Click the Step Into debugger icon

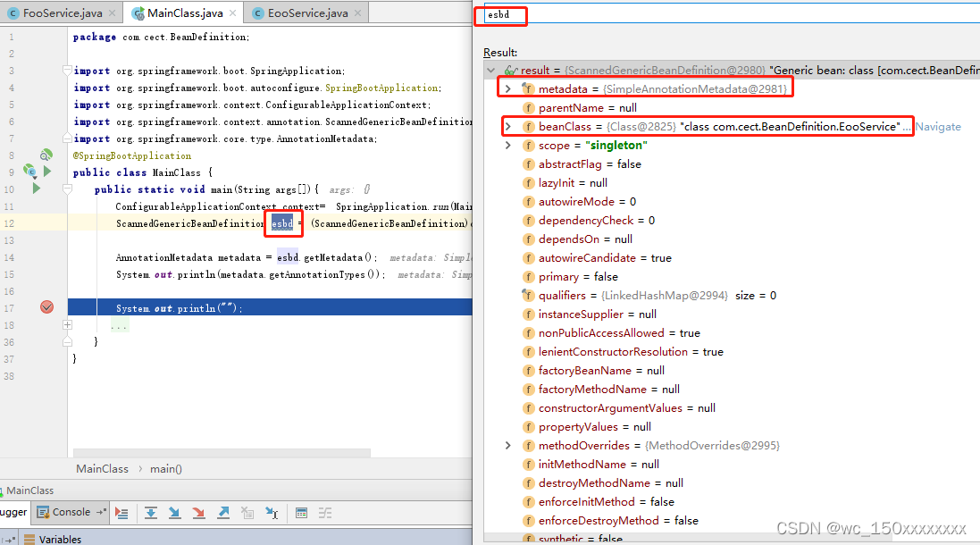pyautogui.click(x=174, y=513)
